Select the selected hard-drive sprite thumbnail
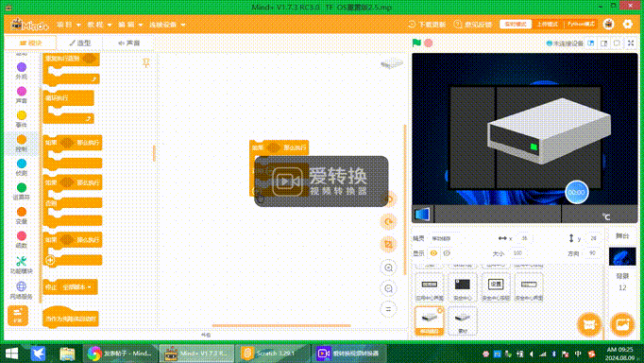 tap(430, 320)
